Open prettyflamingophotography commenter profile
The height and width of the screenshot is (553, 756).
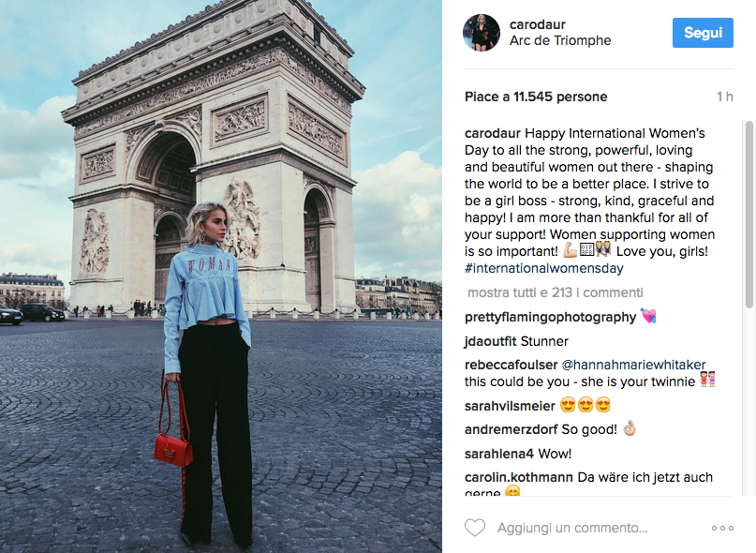coord(550,317)
